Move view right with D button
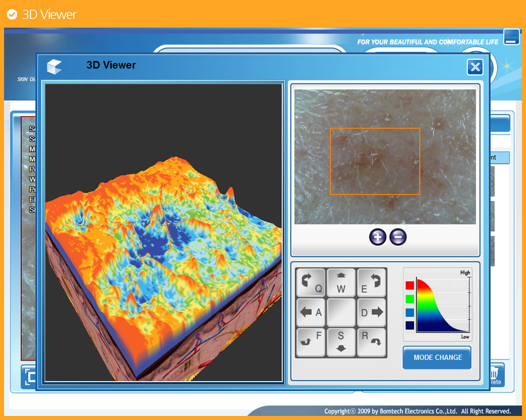 [371, 312]
